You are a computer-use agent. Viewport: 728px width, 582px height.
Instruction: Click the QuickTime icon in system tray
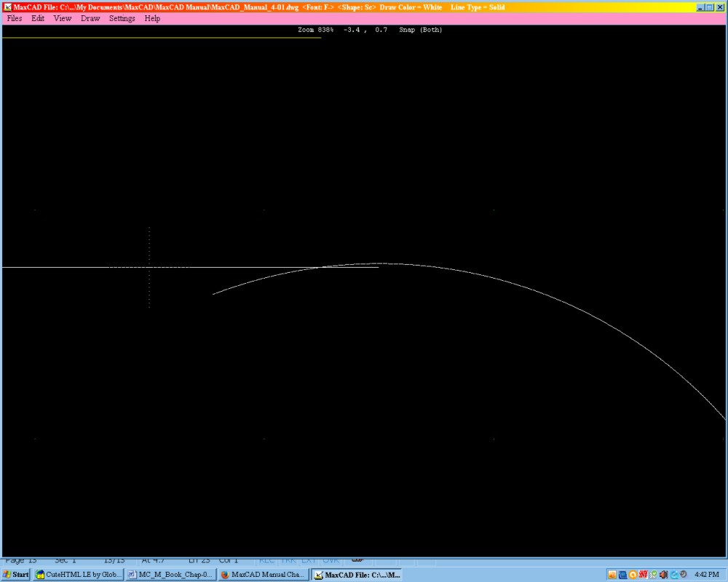675,575
